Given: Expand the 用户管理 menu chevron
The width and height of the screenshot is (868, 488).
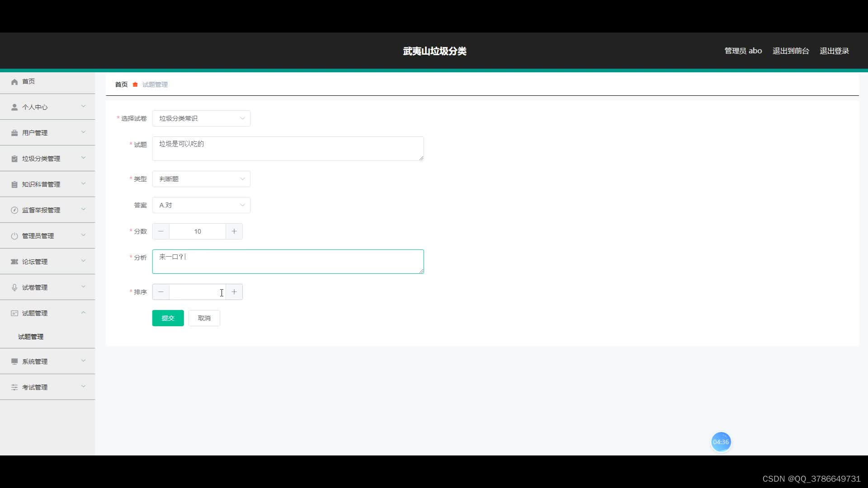Looking at the screenshot, I should (x=83, y=132).
